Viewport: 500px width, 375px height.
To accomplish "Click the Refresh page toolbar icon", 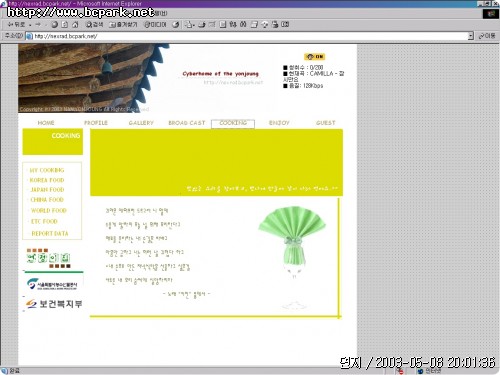I will coord(65,24).
